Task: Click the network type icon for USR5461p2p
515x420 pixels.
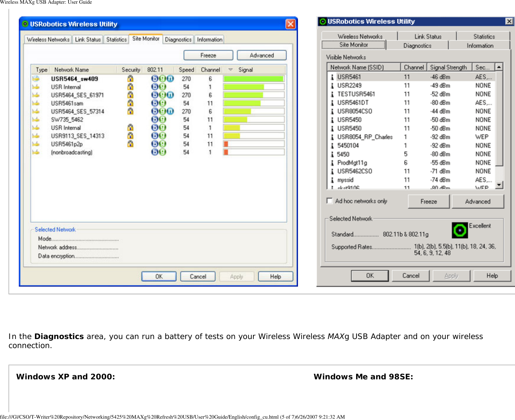Action: [x=36, y=144]
